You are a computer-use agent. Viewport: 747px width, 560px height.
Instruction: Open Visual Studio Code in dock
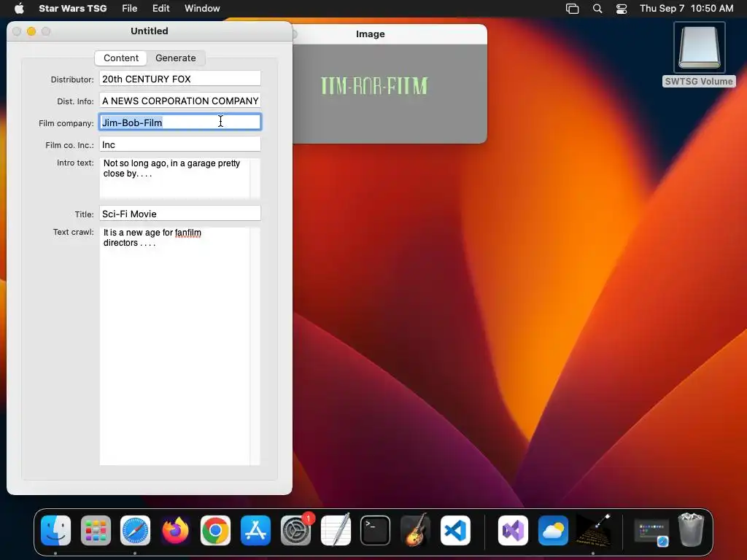coord(455,530)
